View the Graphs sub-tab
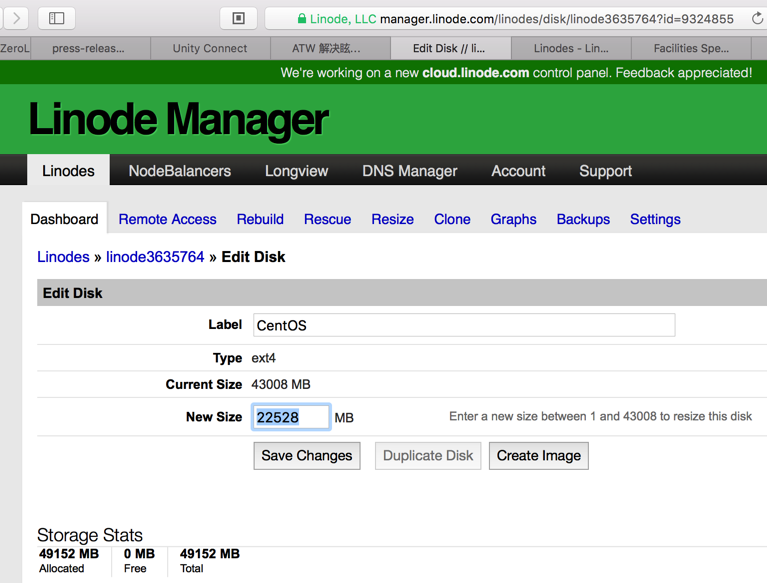767x583 pixels. click(513, 219)
